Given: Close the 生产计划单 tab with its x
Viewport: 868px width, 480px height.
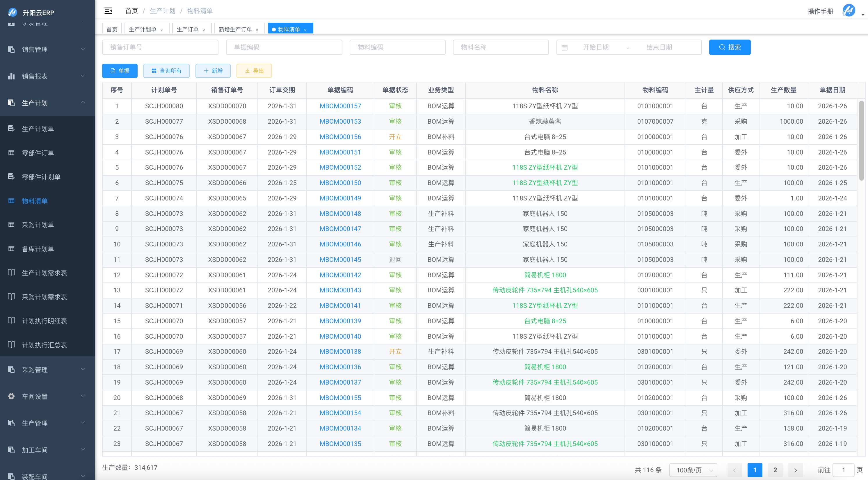Looking at the screenshot, I should [162, 30].
